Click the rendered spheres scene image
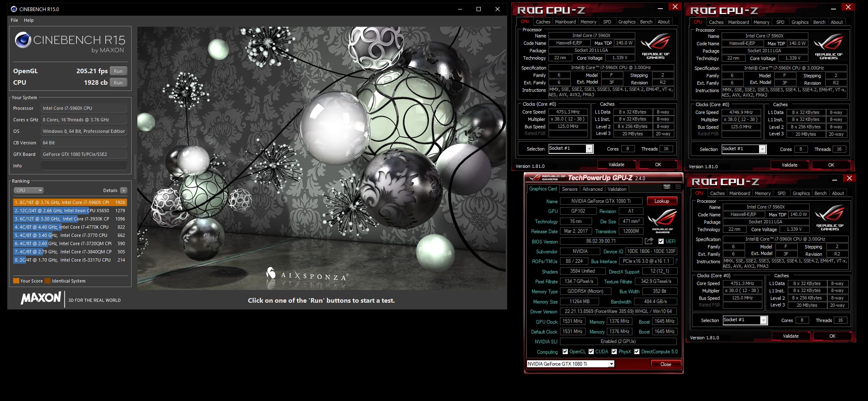Screen dimensions: 868x401 pyautogui.click(x=322, y=158)
